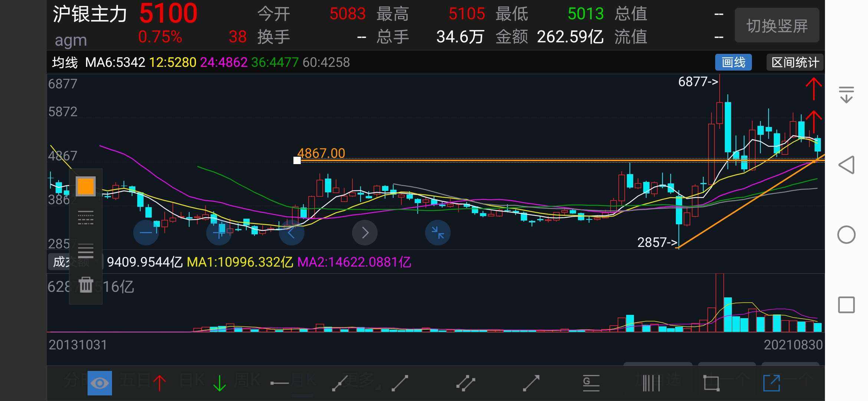Tap the 总手 34.6万 value
868x401 pixels.
tap(430, 37)
